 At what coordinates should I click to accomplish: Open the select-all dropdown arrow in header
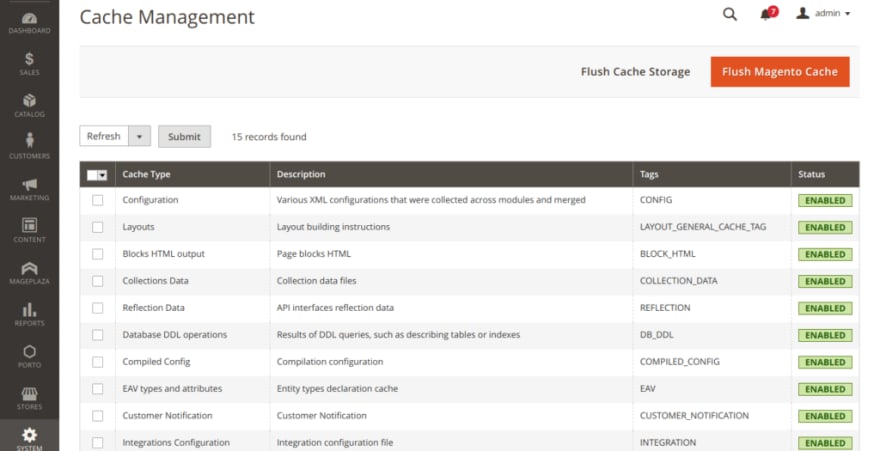(x=102, y=175)
